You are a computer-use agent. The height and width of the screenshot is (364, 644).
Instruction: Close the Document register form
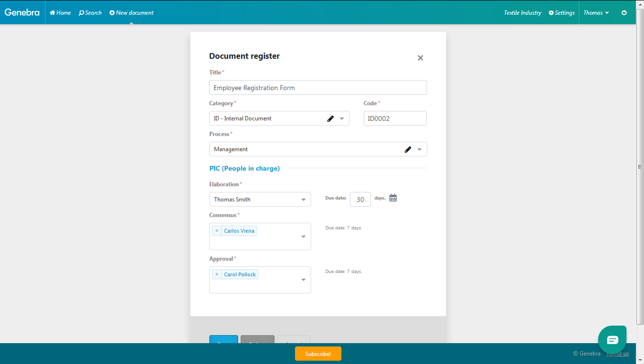[x=420, y=58]
